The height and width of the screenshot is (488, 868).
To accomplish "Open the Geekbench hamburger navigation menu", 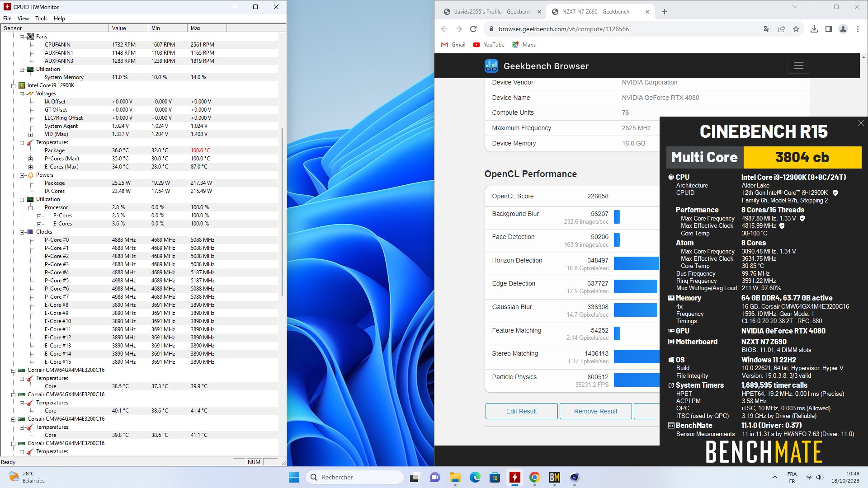I will click(798, 66).
